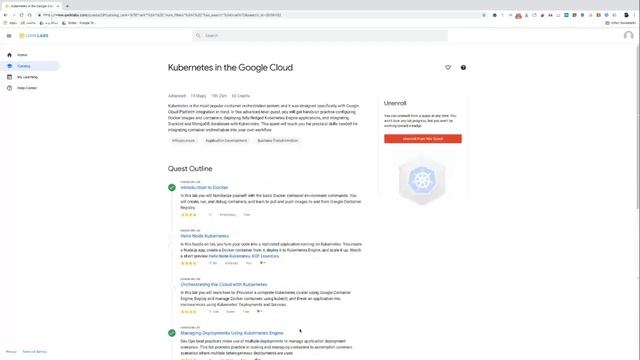
Task: Click Managing Deployments green completion checkmark
Action: click(x=172, y=333)
